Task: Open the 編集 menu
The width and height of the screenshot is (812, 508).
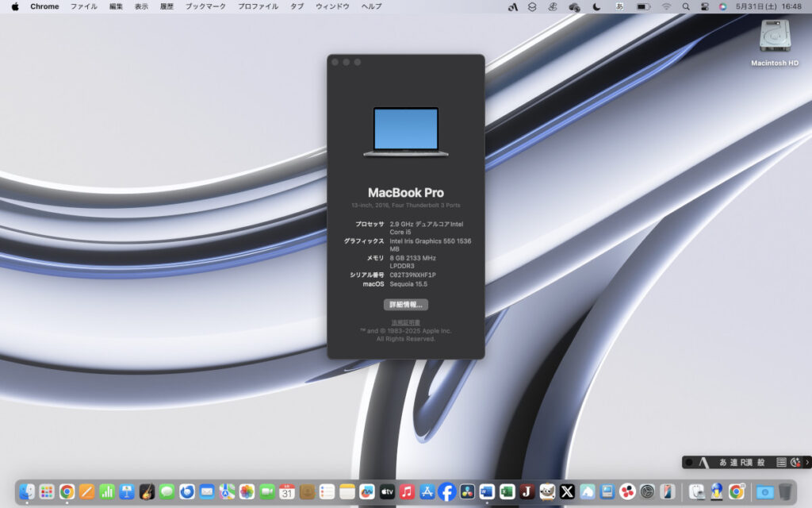Action: (x=116, y=6)
